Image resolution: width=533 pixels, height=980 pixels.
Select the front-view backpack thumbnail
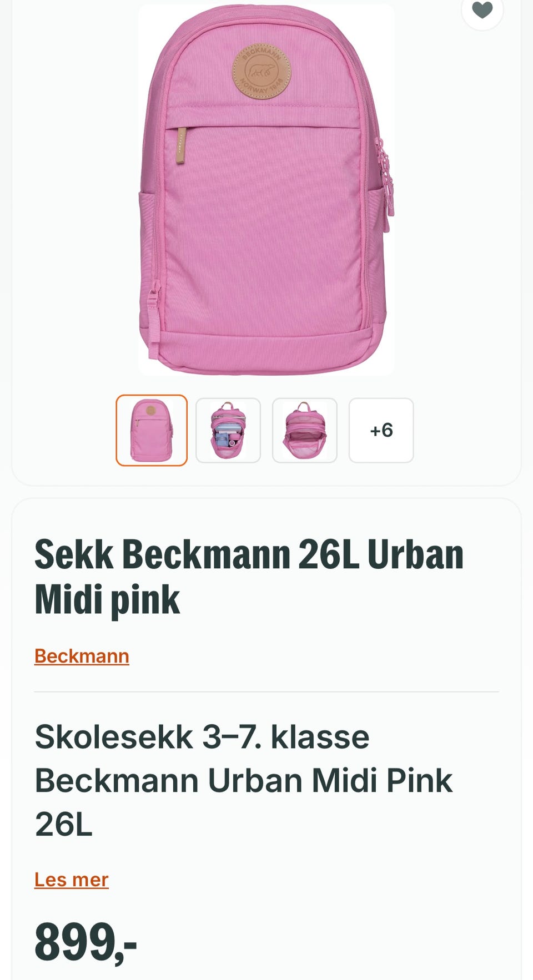152,430
